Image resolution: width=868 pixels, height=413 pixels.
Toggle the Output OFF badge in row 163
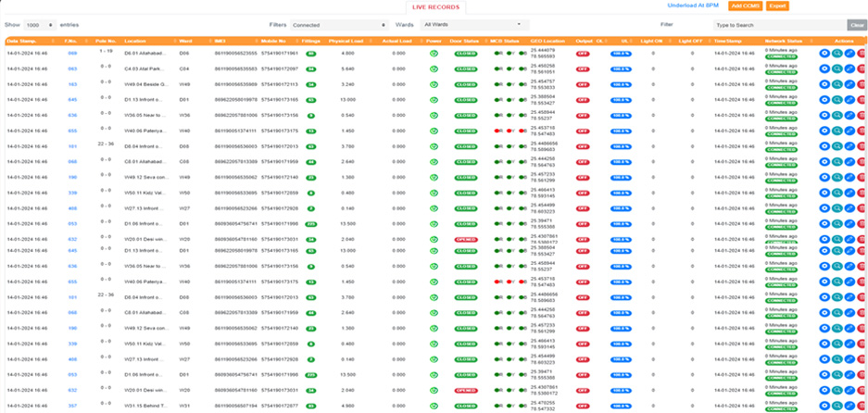coord(583,84)
